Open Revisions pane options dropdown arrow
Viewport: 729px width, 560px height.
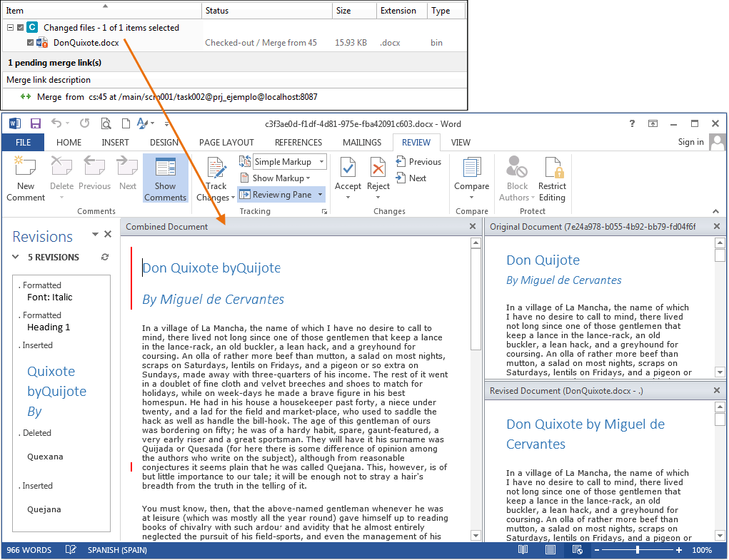95,235
